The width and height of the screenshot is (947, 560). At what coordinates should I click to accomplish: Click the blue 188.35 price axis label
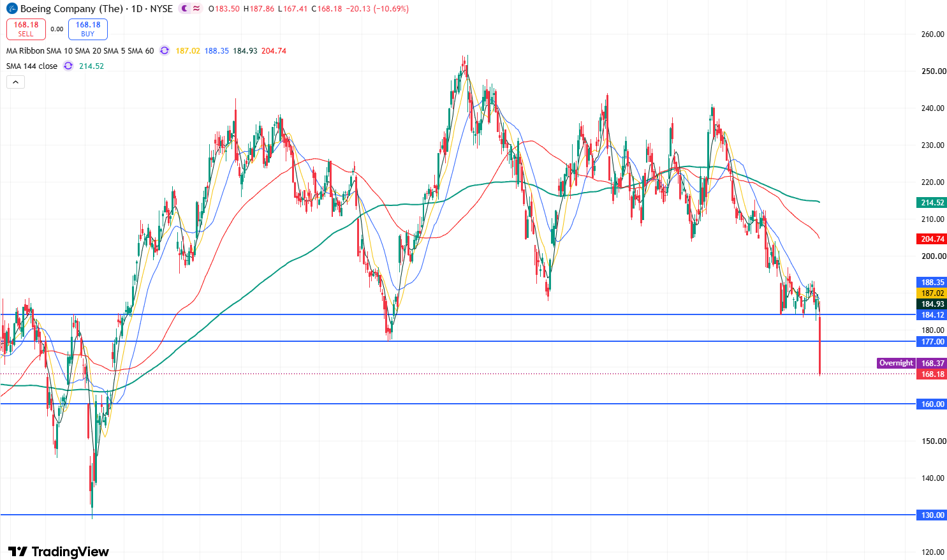(x=932, y=283)
